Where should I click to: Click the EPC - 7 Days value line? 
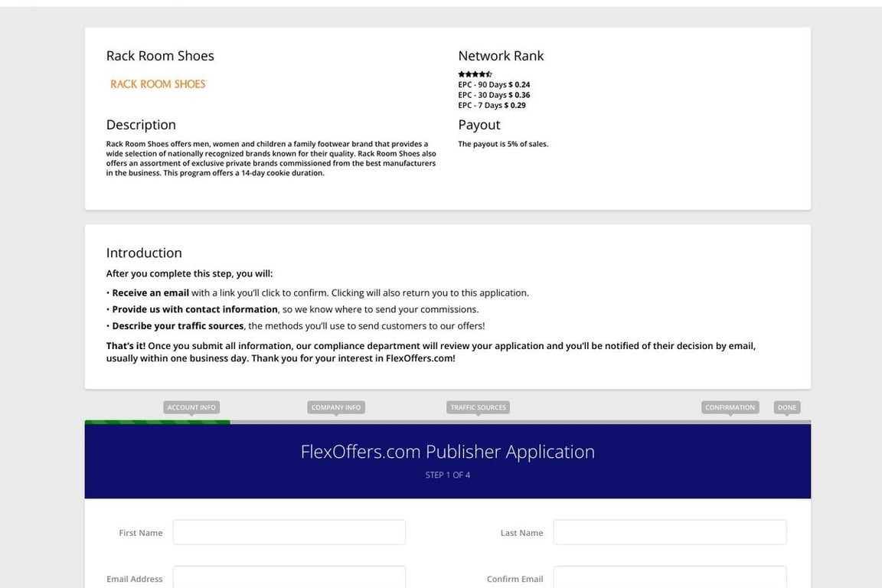click(492, 105)
